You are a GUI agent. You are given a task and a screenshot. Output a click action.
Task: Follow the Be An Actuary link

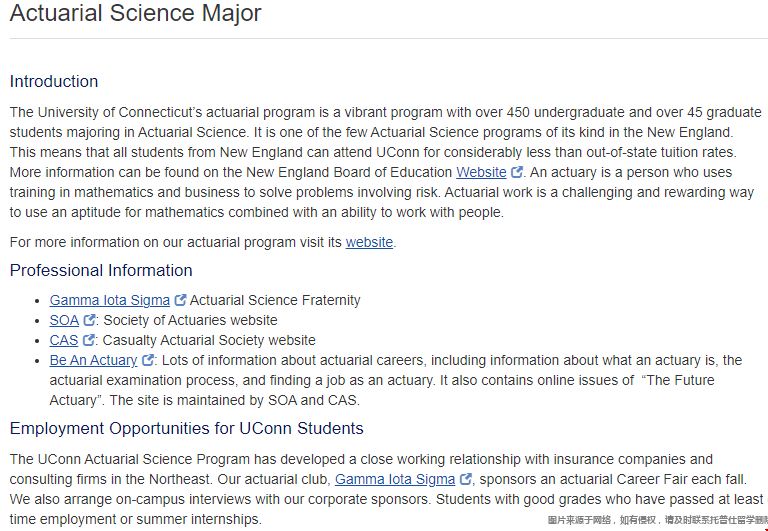click(93, 360)
